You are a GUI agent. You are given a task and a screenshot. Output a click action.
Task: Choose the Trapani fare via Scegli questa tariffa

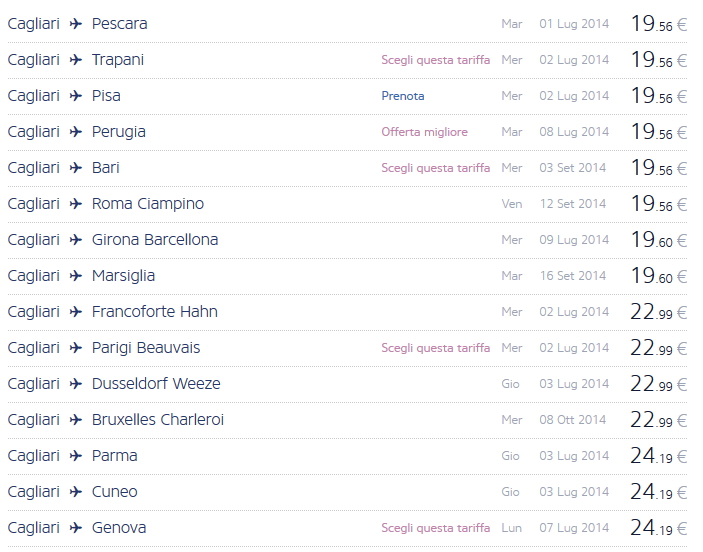tap(435, 60)
